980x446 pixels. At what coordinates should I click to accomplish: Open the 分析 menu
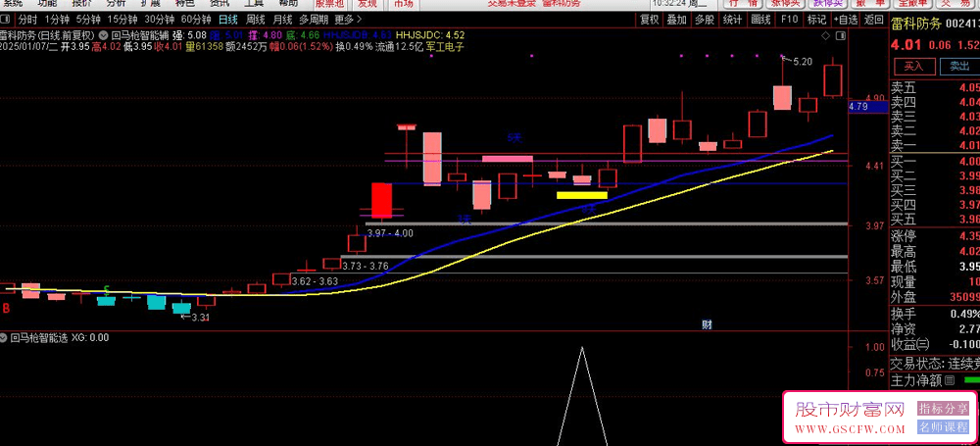click(116, 3)
